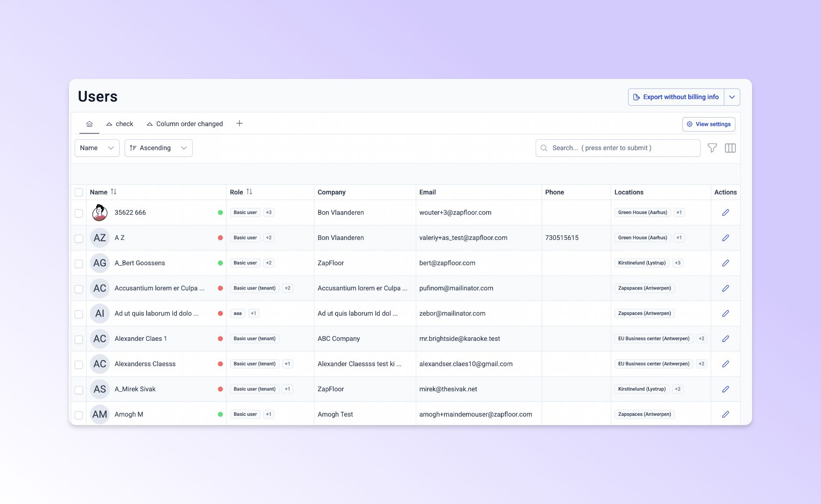Expand +3 roles for 35622 666
The image size is (821, 504).
(x=269, y=213)
